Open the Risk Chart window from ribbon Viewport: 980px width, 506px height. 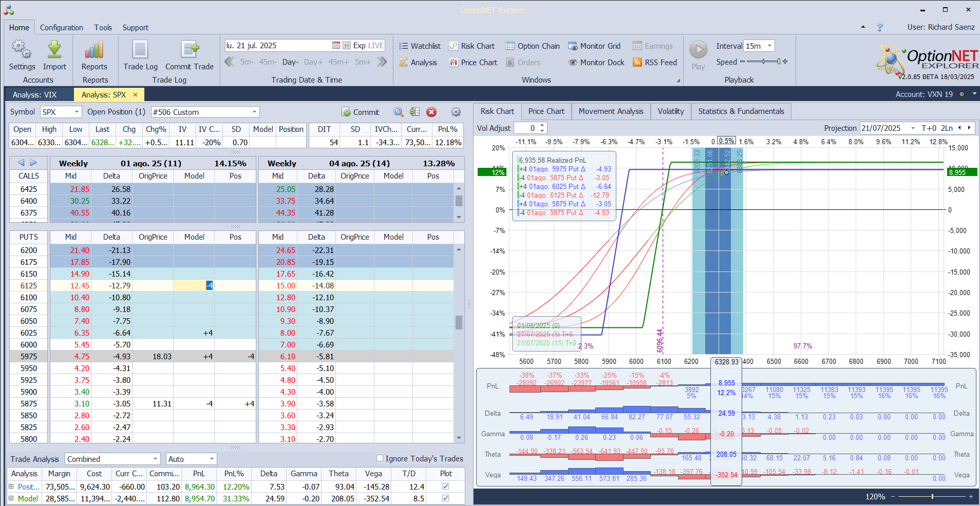[x=472, y=46]
